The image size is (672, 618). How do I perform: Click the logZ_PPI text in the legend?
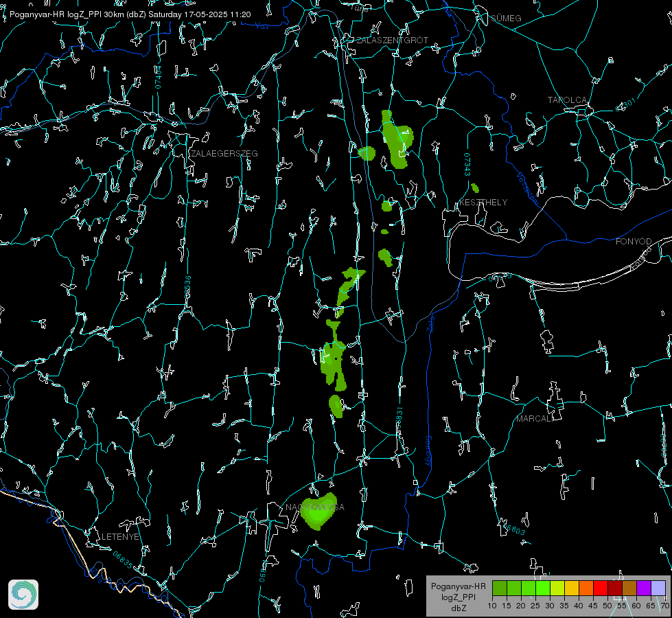click(459, 597)
